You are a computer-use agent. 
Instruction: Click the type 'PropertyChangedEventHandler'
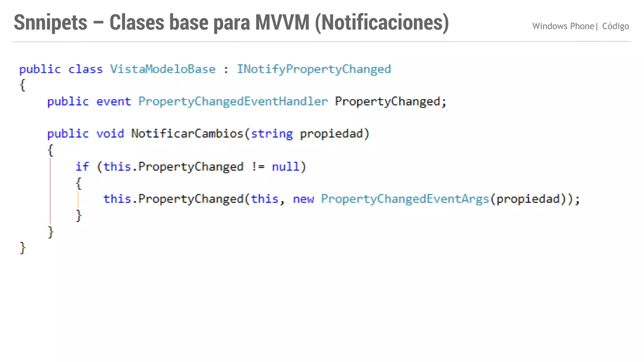pos(233,101)
